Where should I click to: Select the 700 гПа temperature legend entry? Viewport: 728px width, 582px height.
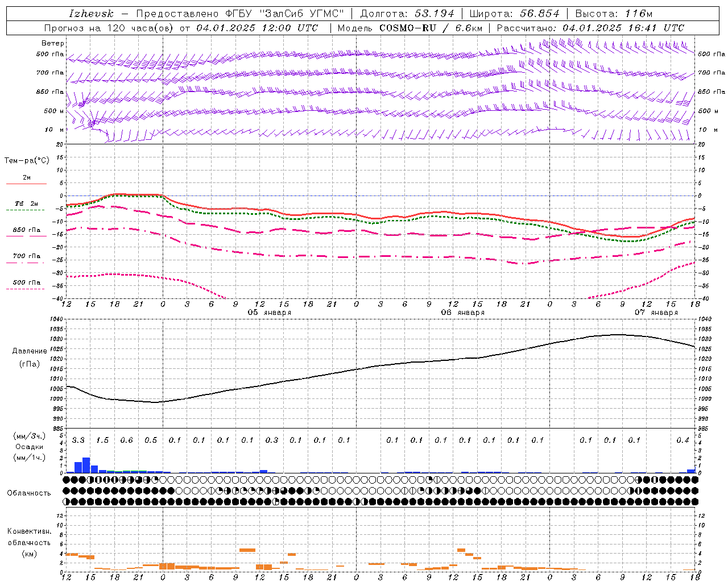(27, 256)
